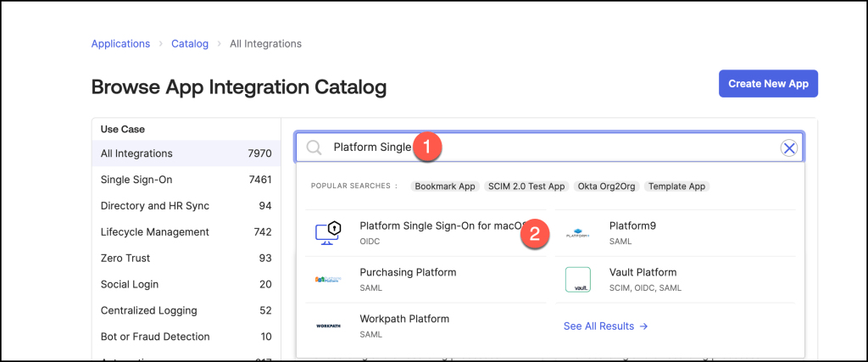Click the search magnifier icon

pyautogui.click(x=314, y=148)
